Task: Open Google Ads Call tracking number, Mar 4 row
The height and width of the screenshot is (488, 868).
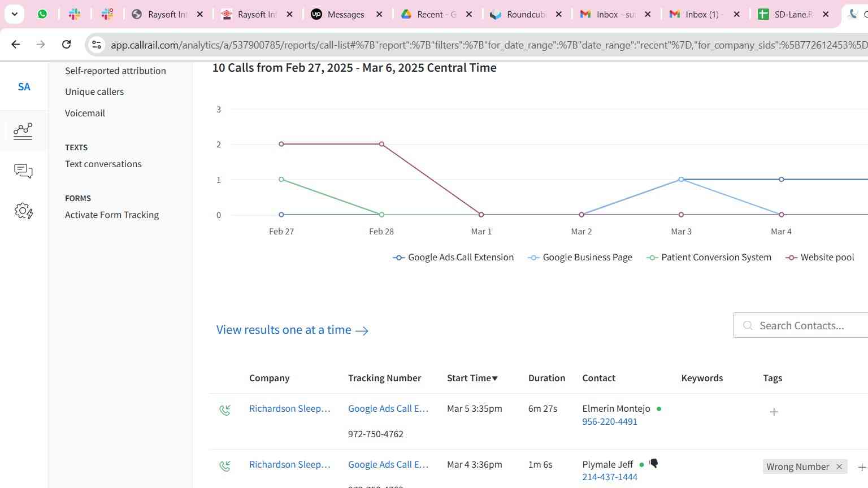Action: click(x=388, y=464)
